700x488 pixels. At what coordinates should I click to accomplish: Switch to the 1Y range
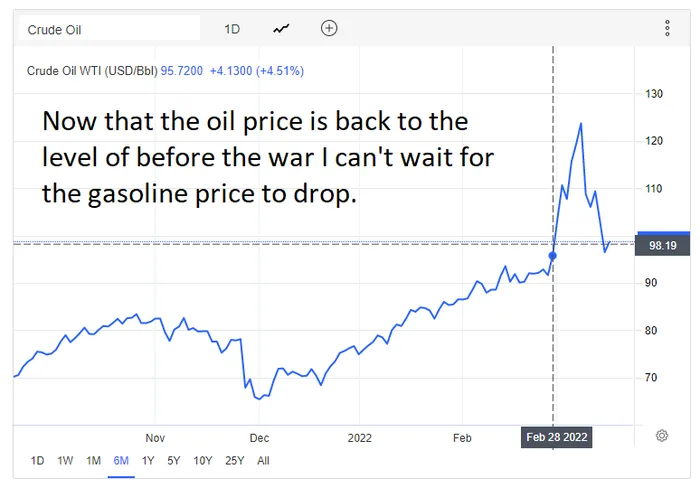(148, 461)
